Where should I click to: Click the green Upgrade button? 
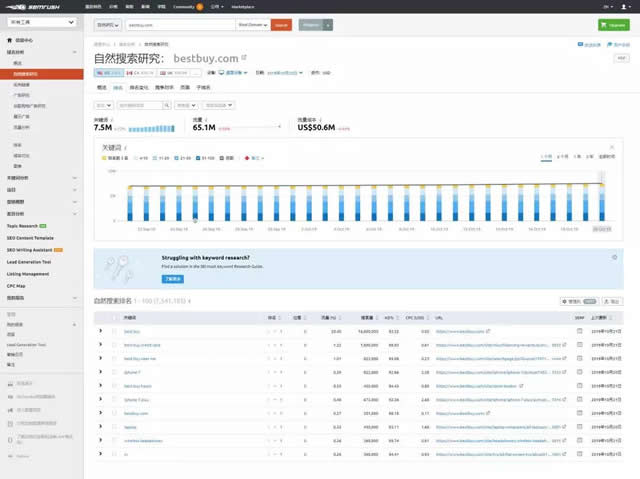click(613, 25)
